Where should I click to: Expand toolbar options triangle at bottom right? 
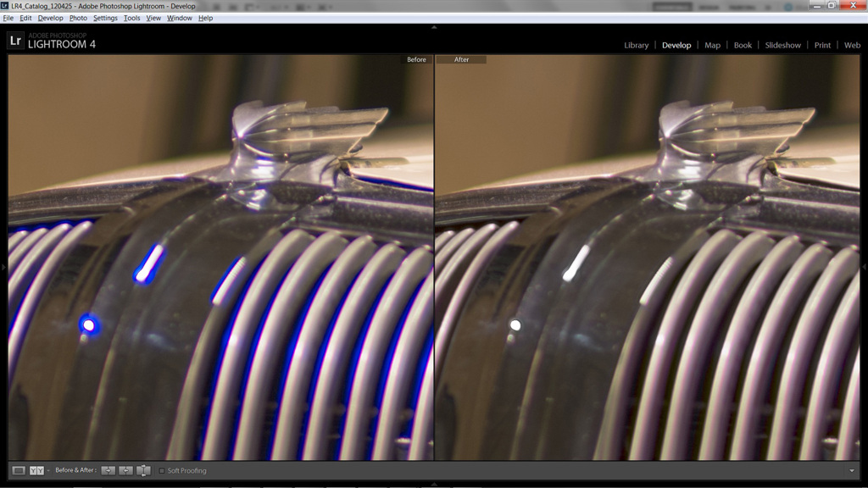point(851,470)
